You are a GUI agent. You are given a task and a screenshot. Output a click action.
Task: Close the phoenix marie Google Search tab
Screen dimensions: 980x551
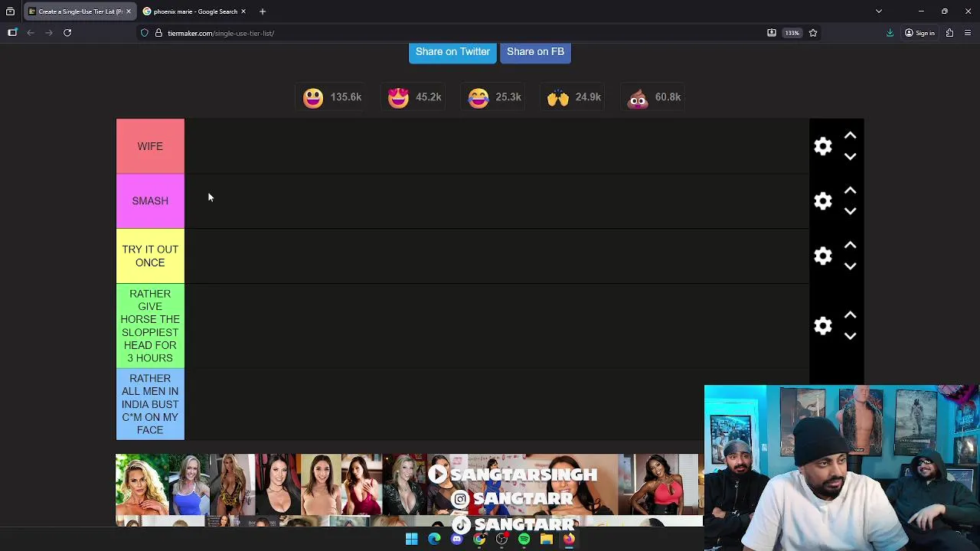[x=243, y=11]
